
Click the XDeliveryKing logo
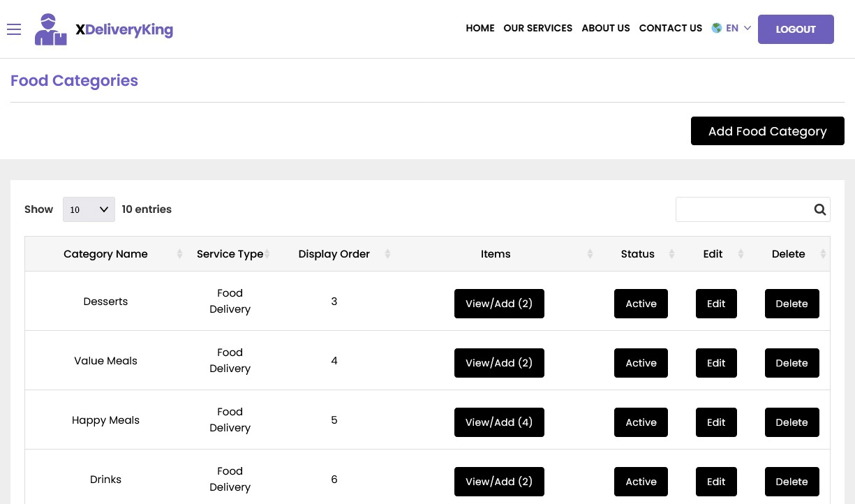(103, 29)
